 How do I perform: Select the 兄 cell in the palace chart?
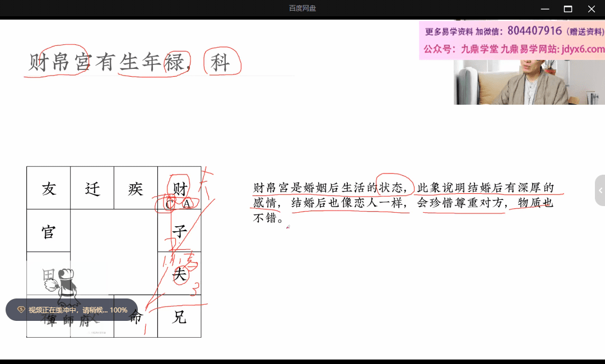(179, 317)
